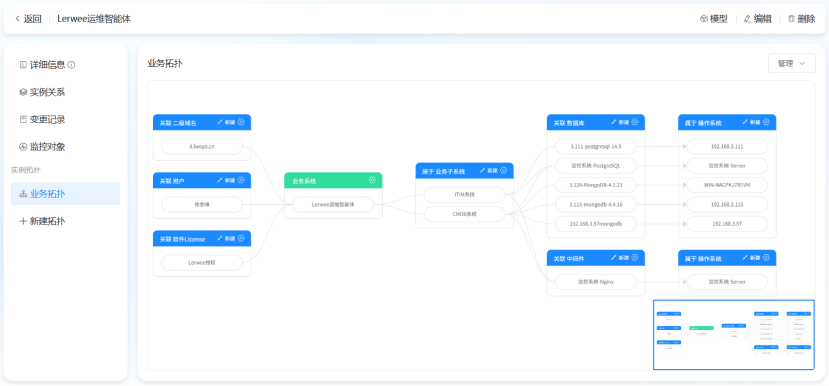Screen dimensions: 829x386
Task: Open settings gear on green 业务系统 card
Action: 372,180
